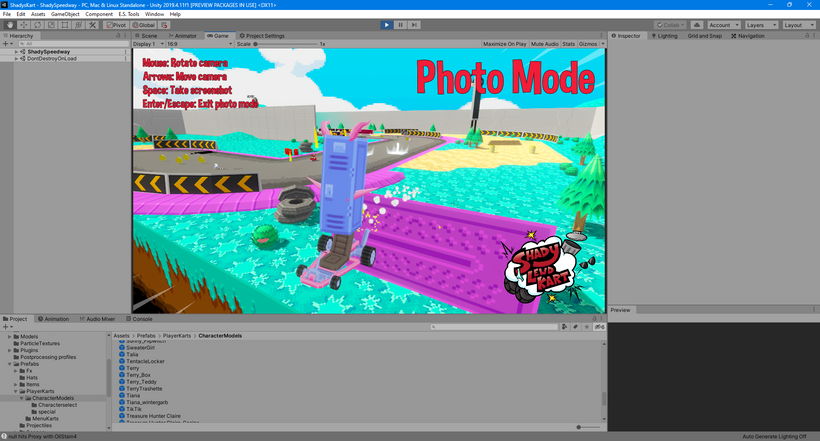
Task: Open the Layers dropdown
Action: pos(761,25)
